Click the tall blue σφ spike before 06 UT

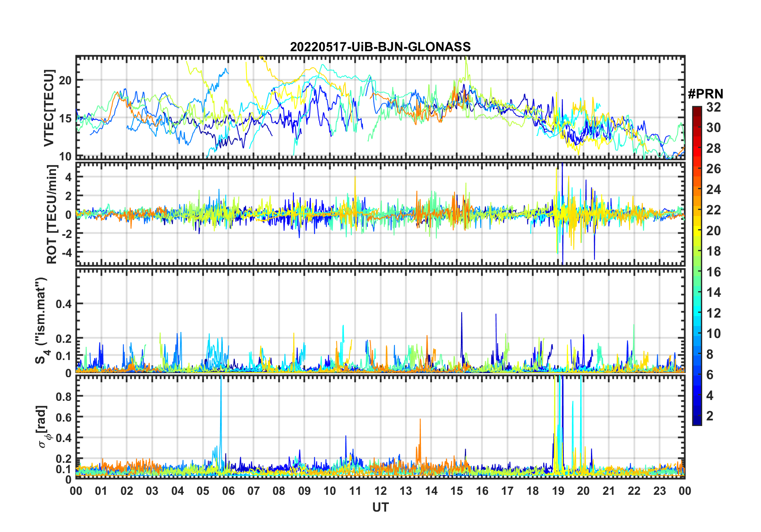point(221,400)
